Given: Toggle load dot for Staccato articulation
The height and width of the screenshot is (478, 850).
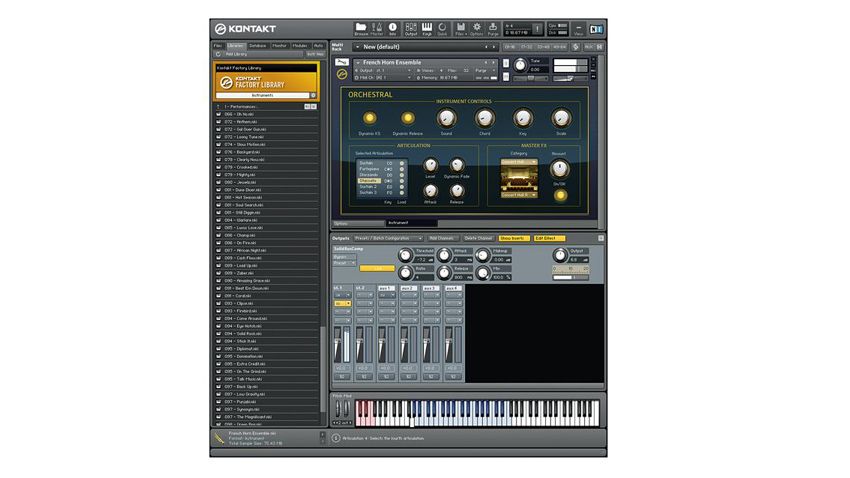Looking at the screenshot, I should [x=402, y=181].
